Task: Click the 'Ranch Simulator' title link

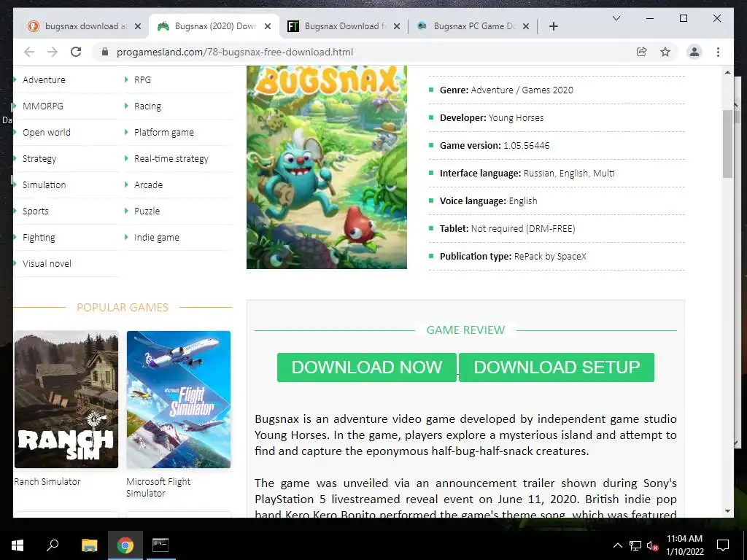Action: click(47, 481)
